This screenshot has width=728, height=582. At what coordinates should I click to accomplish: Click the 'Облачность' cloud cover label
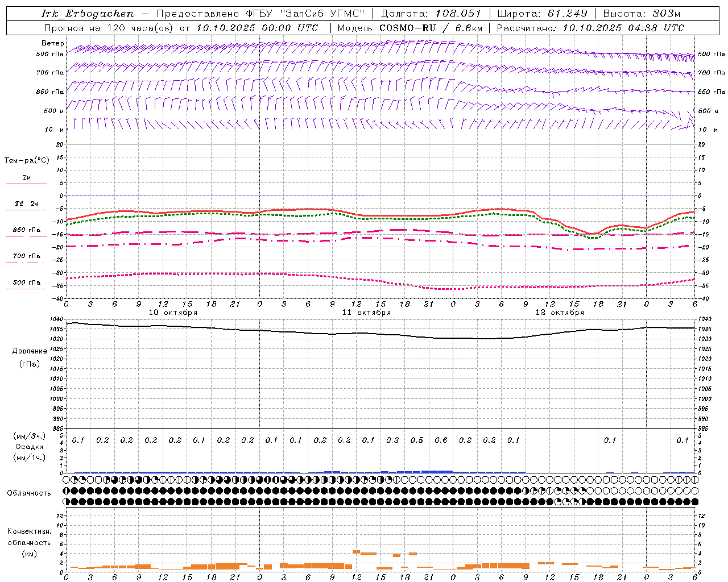click(29, 493)
